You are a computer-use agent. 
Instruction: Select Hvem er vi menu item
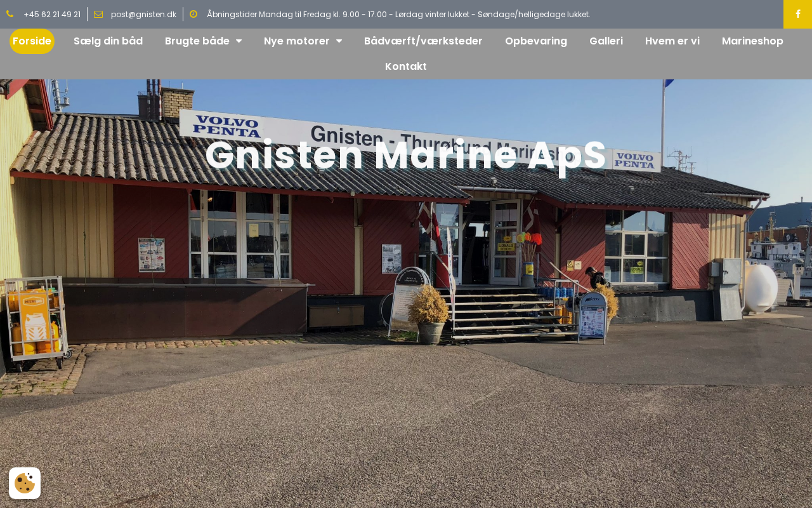(x=672, y=41)
